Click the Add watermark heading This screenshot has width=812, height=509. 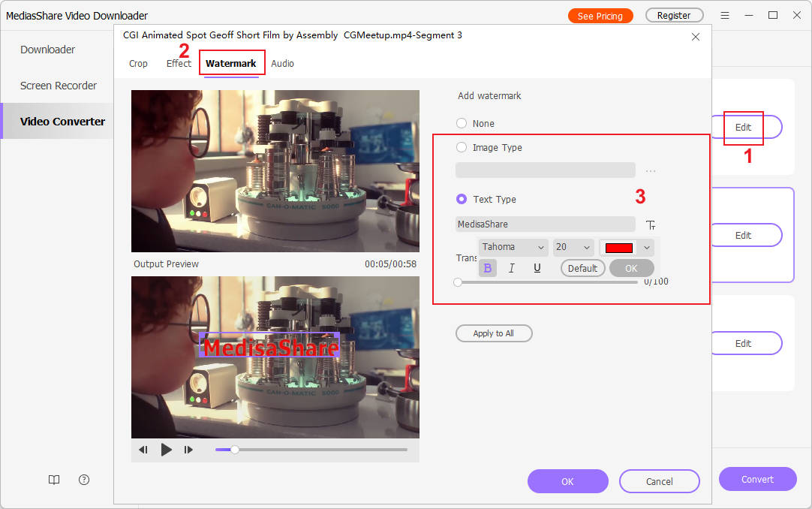[x=489, y=96]
